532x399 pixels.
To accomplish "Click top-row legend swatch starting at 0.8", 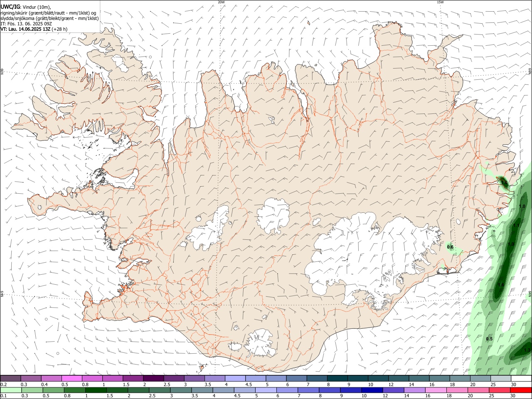I will (92, 378).
